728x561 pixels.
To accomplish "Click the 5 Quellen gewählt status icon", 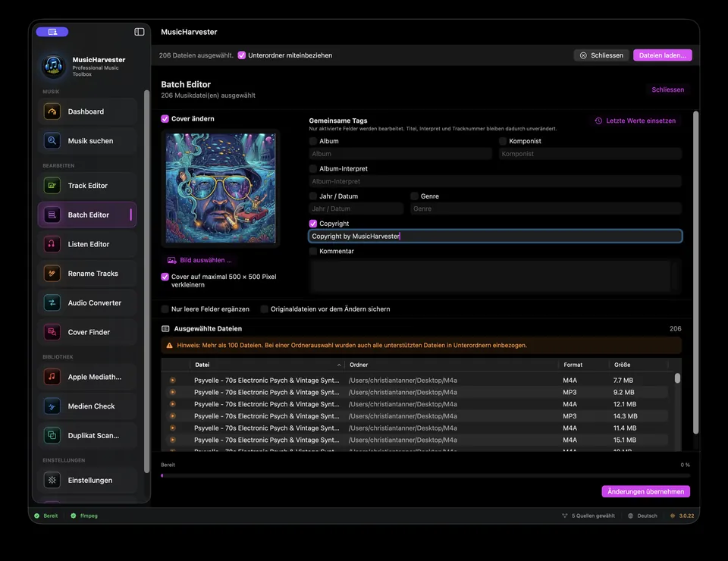I will (x=564, y=516).
